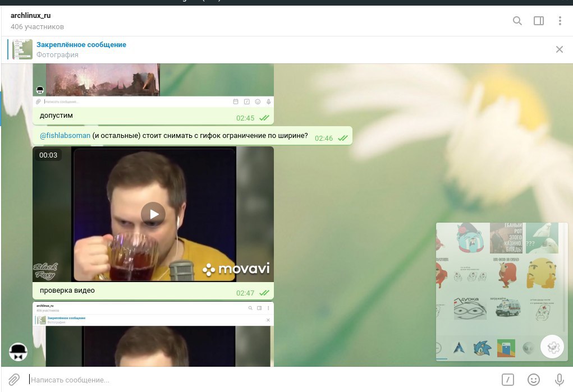Send the Дурка smiling face sticker
This screenshot has width=573, height=392.
(x=470, y=308)
